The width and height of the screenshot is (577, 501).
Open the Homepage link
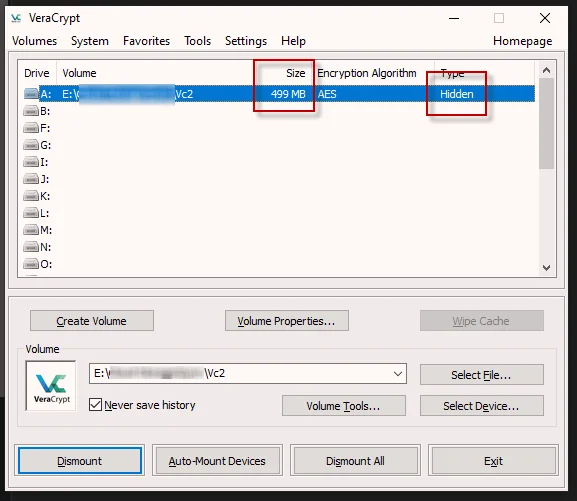pos(523,41)
